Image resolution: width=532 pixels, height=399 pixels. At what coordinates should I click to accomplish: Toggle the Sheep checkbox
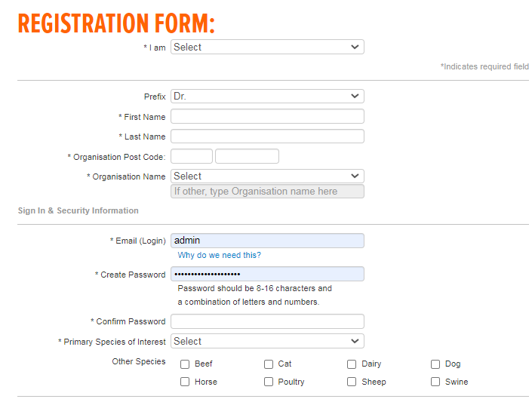352,382
